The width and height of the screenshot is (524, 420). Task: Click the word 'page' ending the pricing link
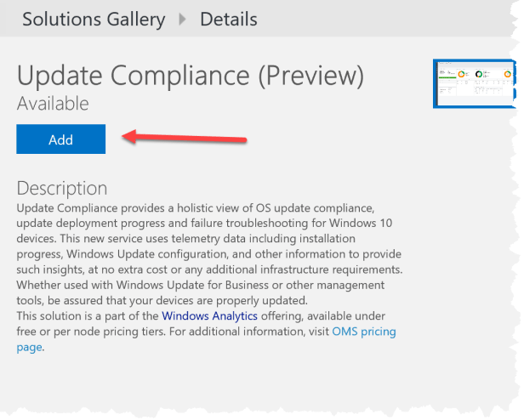click(x=29, y=347)
